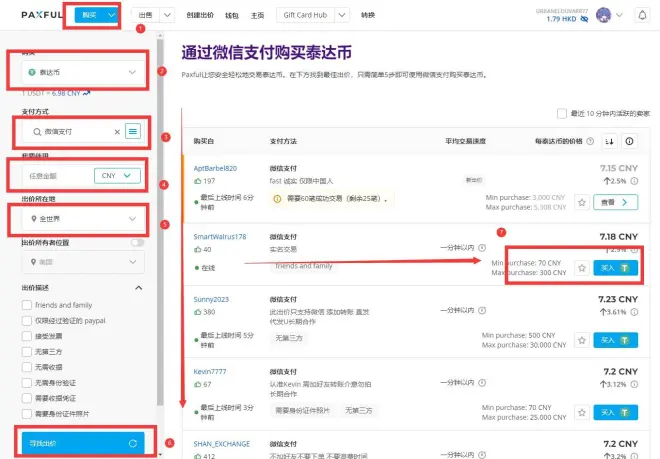Screen dimensions: 660x459
Task: Open the Gift Card Hub menu
Action: point(307,15)
